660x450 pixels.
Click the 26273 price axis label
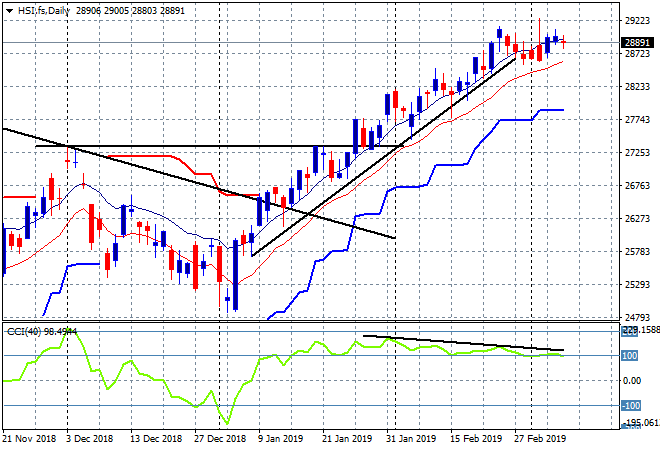637,218
